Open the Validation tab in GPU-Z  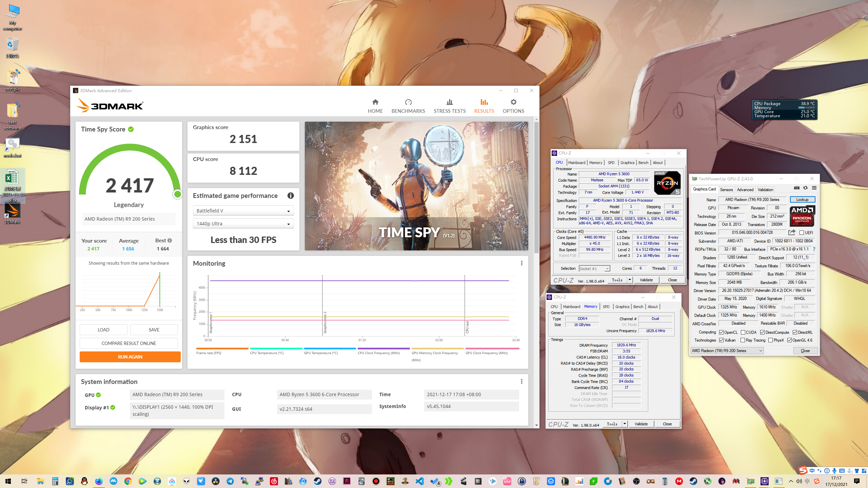765,190
